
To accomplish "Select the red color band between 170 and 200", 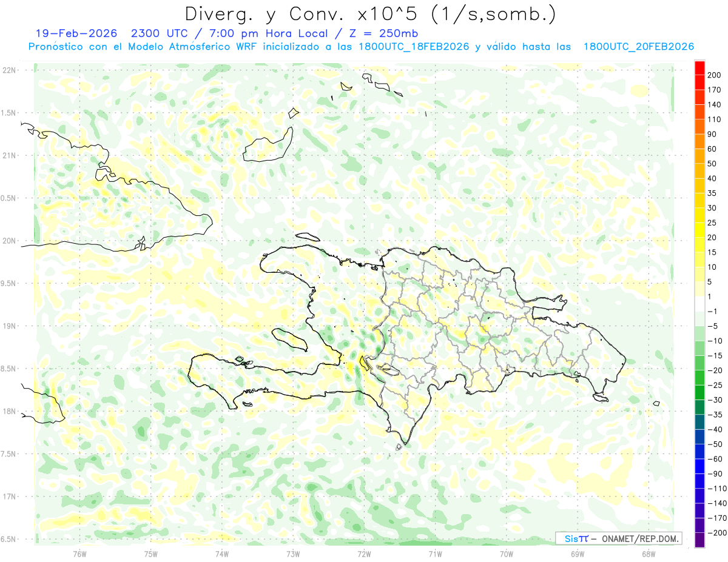I will (699, 82).
